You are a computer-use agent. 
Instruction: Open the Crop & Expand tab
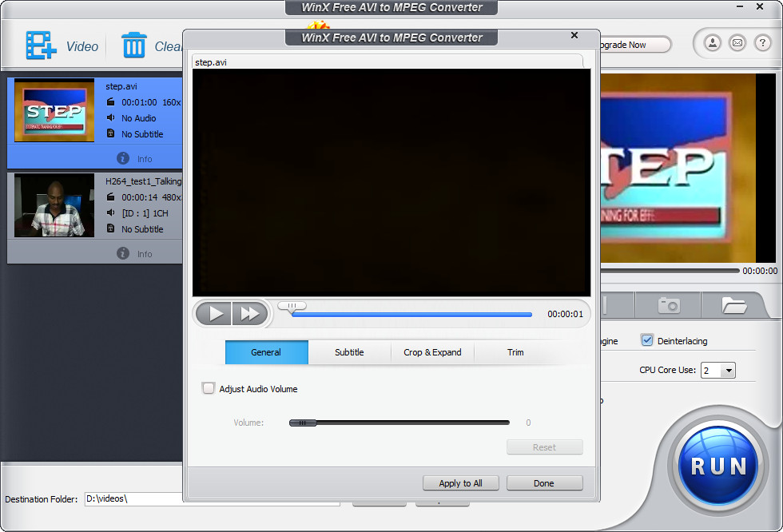432,352
